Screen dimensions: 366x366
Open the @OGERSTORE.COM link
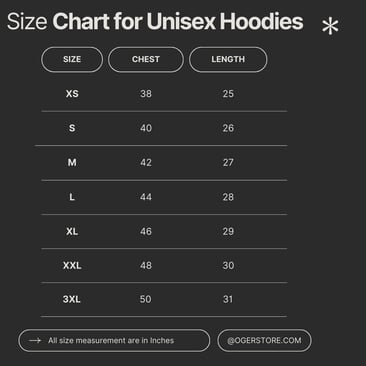pos(264,340)
